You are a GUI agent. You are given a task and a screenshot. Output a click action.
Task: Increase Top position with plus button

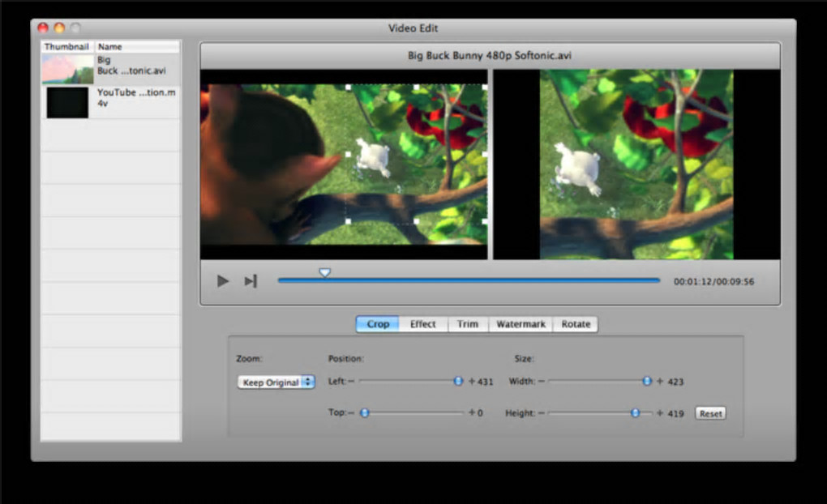click(x=472, y=412)
